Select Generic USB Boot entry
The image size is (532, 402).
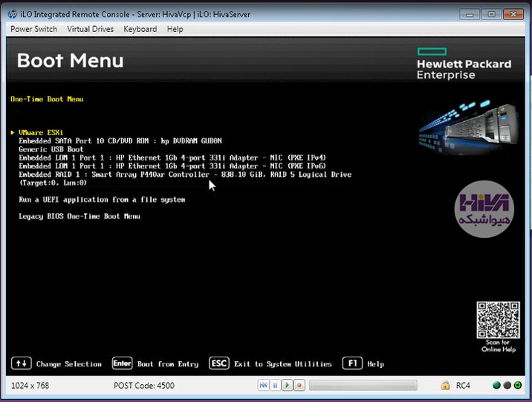pyautogui.click(x=51, y=149)
